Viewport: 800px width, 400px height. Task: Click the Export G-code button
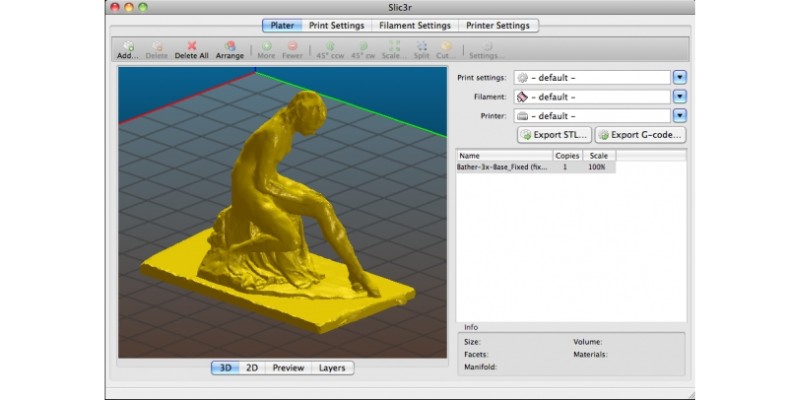click(x=640, y=135)
